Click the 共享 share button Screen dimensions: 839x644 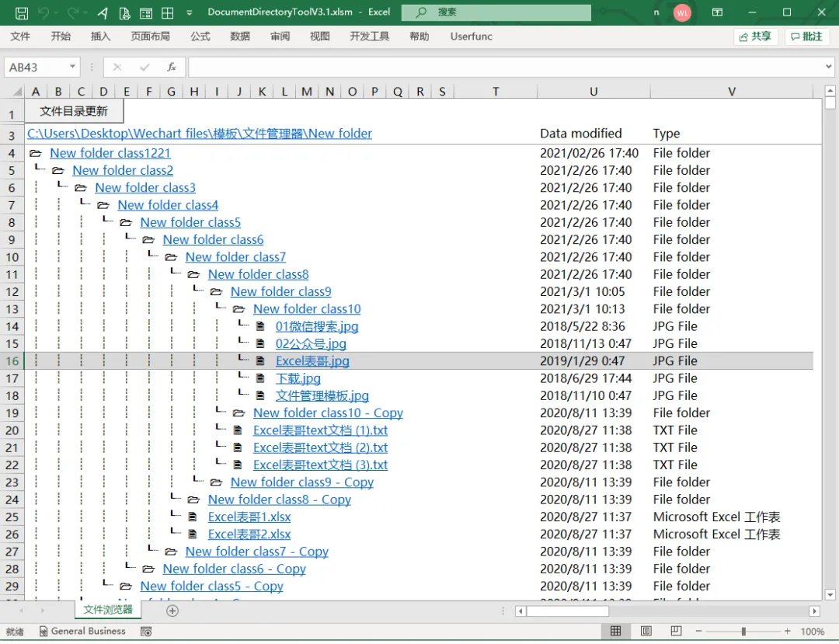(756, 37)
